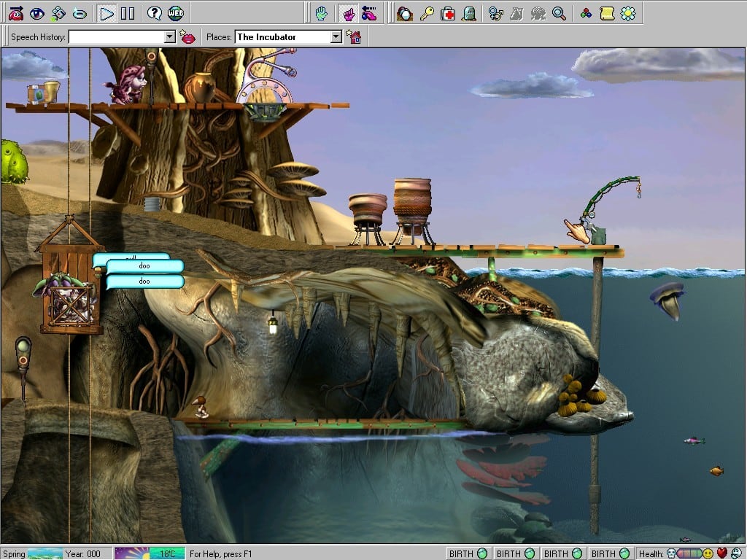747x560 pixels.
Task: Expand the Speech History dropdown arrow
Action: pos(170,36)
